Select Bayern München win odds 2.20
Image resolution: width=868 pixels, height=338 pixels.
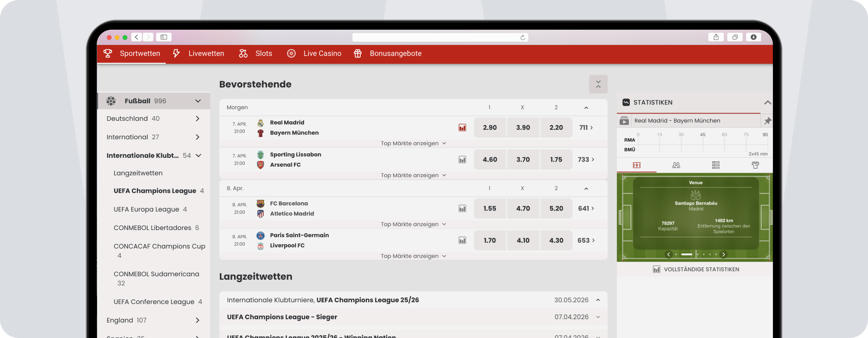[x=556, y=128]
